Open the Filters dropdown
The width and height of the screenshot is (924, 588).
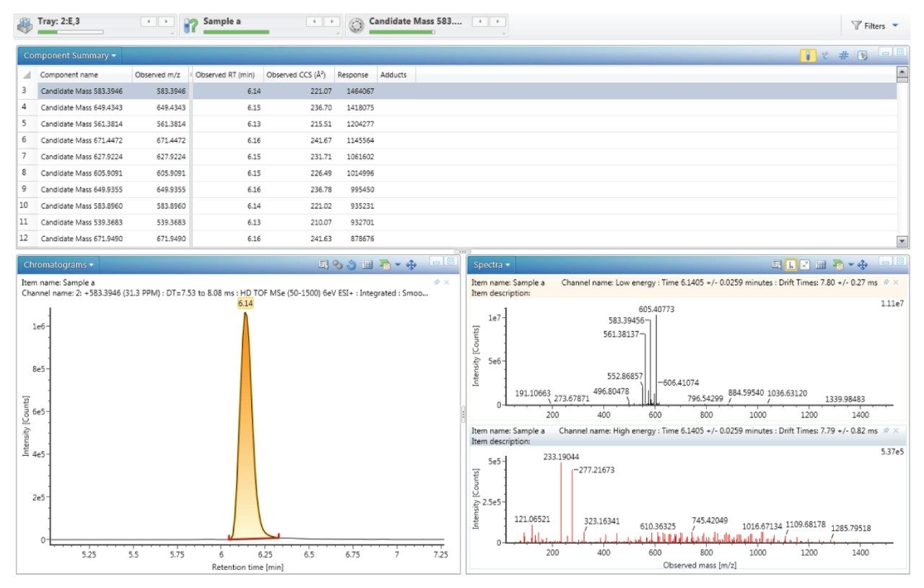pos(874,25)
